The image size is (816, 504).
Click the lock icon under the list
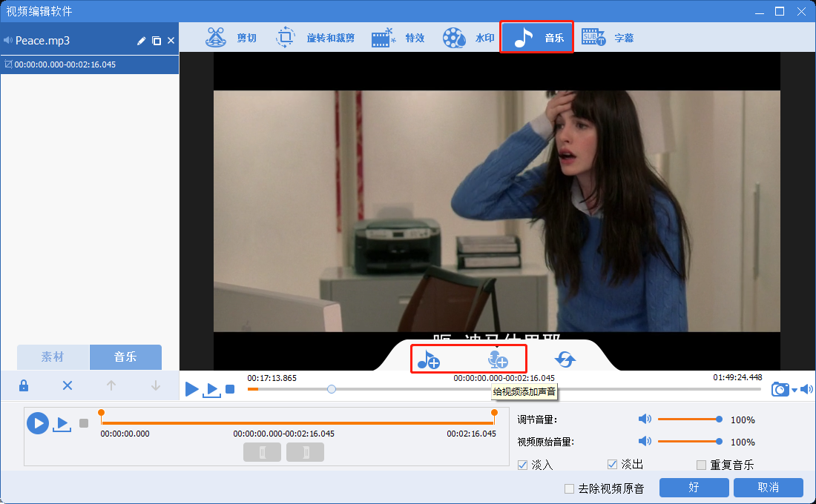coord(24,385)
